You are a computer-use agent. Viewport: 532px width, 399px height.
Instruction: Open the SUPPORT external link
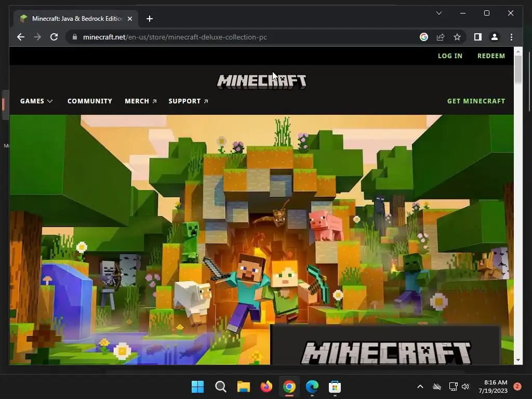click(188, 101)
